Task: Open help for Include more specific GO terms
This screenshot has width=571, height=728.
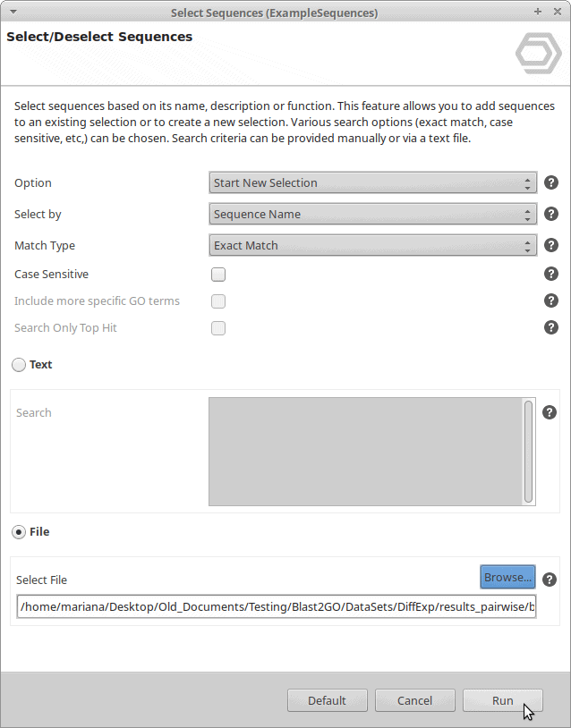Action: (551, 301)
